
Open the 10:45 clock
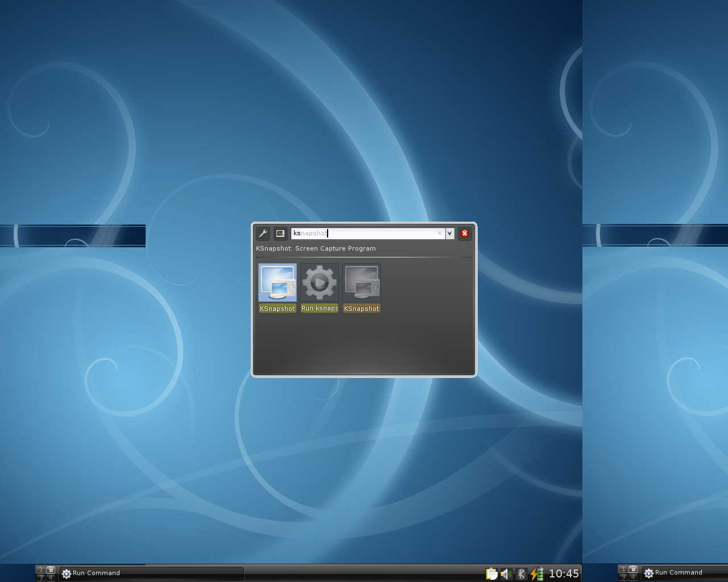point(564,574)
